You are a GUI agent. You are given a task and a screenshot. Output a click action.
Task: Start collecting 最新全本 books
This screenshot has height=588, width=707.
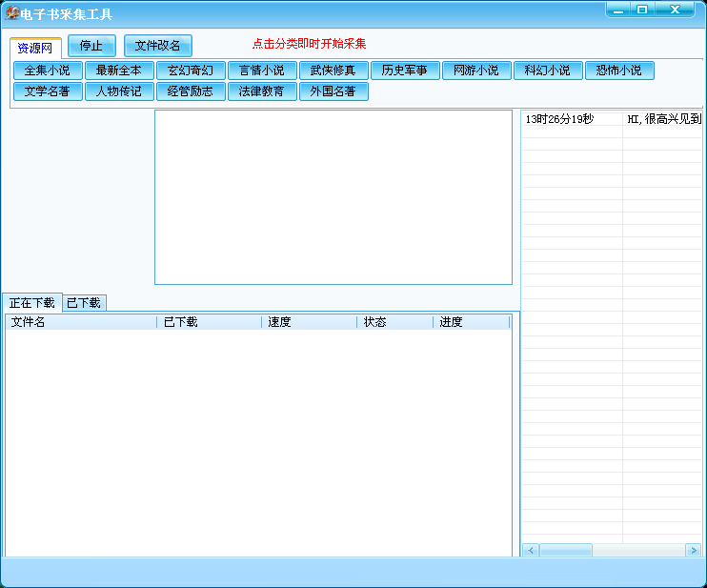point(119,71)
